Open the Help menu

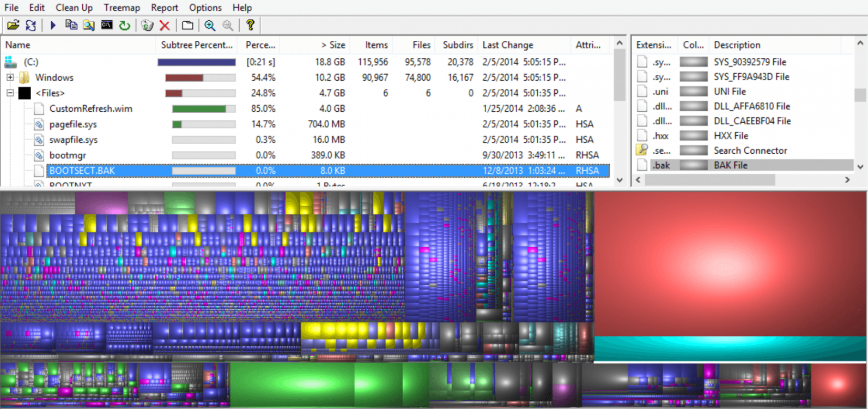pos(242,8)
